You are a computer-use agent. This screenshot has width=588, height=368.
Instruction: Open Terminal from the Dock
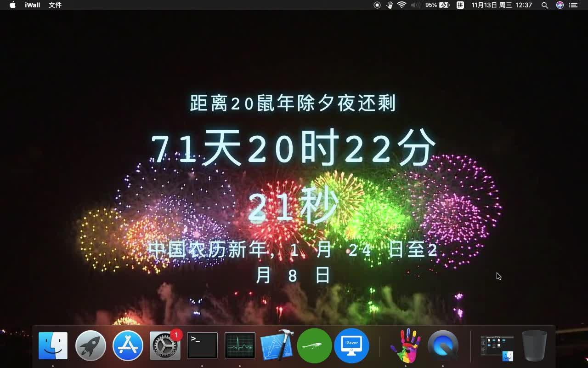coord(202,345)
